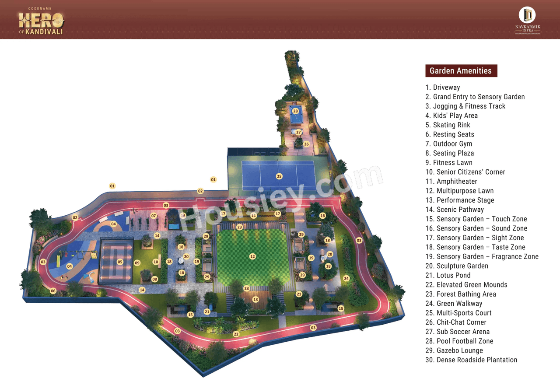Click '16. Sensory Garden – Sound Zone'
Viewport: 560px width, 392px height.
click(476, 228)
